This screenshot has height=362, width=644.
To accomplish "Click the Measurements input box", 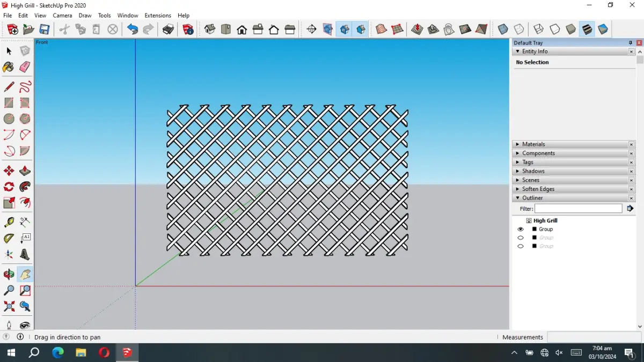I will pyautogui.click(x=594, y=337).
